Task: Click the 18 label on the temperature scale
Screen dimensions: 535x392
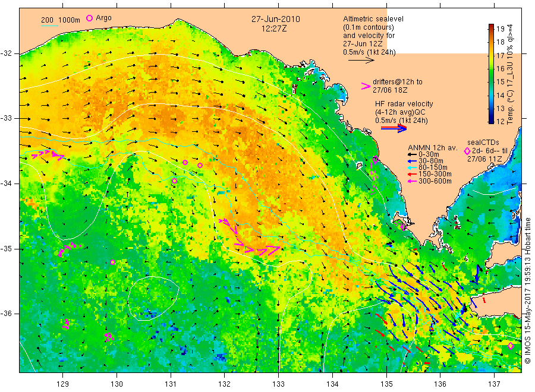Action: click(x=501, y=42)
